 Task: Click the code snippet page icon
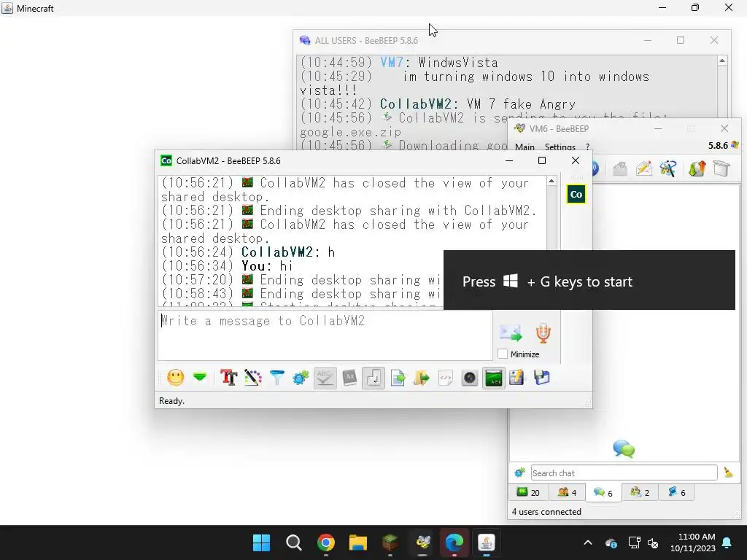click(x=446, y=378)
